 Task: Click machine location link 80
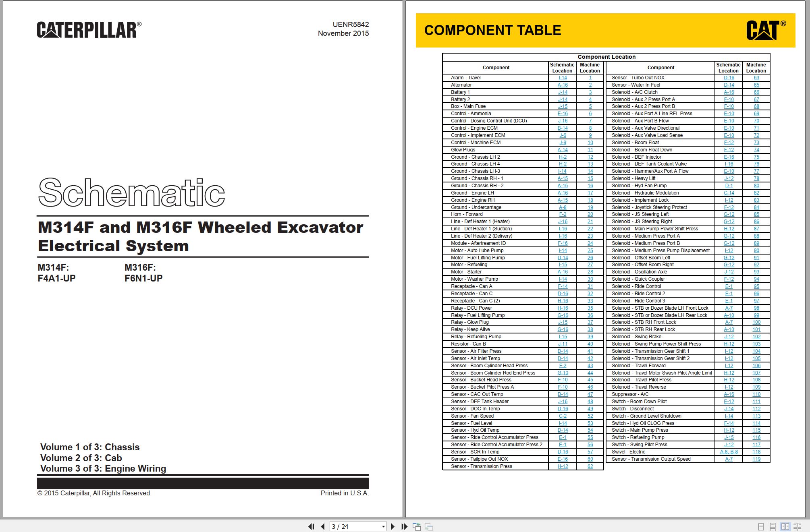point(756,186)
